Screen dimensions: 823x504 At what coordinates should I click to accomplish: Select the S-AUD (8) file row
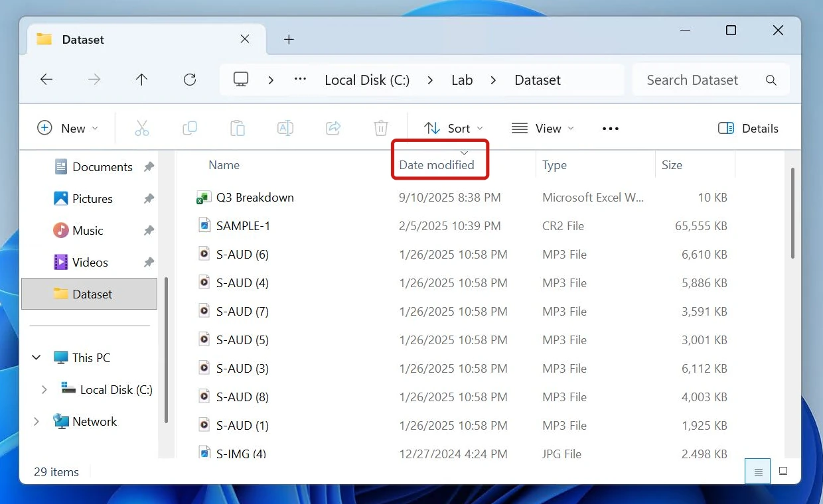click(x=463, y=397)
